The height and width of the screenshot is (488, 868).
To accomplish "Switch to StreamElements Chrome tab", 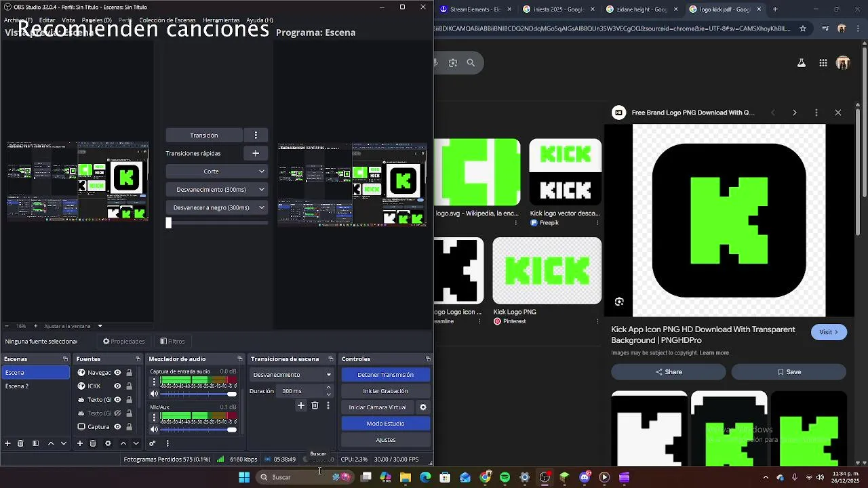I will [x=475, y=9].
